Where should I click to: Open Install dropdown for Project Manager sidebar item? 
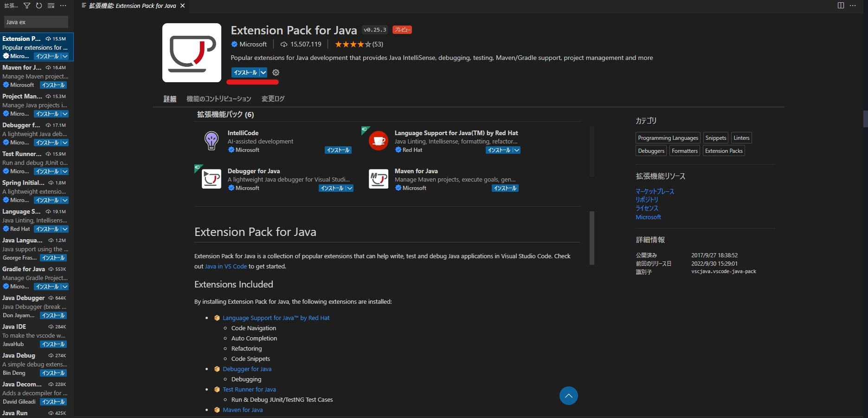click(x=64, y=114)
